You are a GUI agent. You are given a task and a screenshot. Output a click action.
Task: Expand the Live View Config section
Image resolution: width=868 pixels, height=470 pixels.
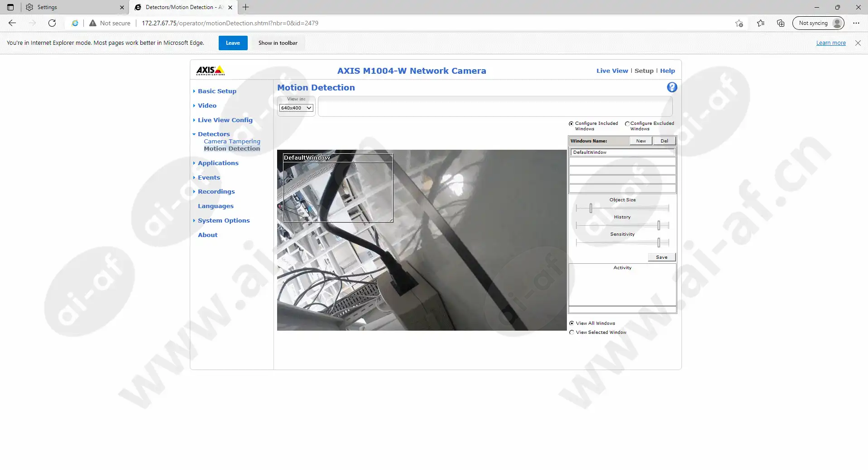pyautogui.click(x=225, y=120)
